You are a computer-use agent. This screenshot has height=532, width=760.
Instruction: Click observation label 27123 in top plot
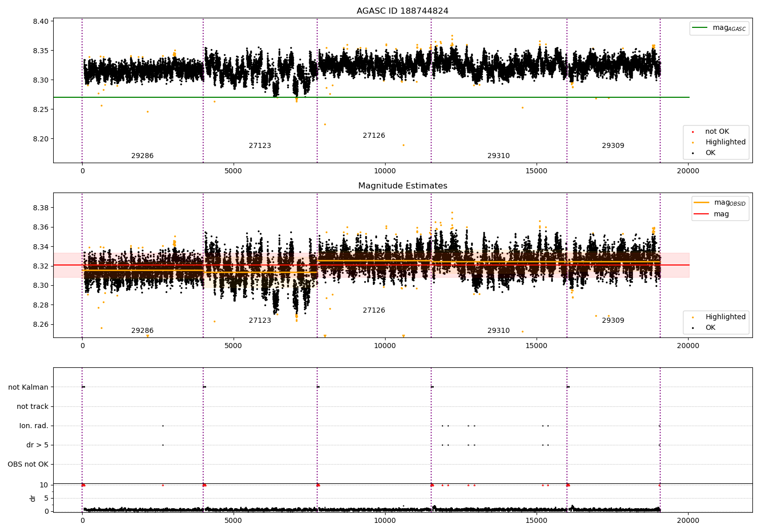[260, 146]
